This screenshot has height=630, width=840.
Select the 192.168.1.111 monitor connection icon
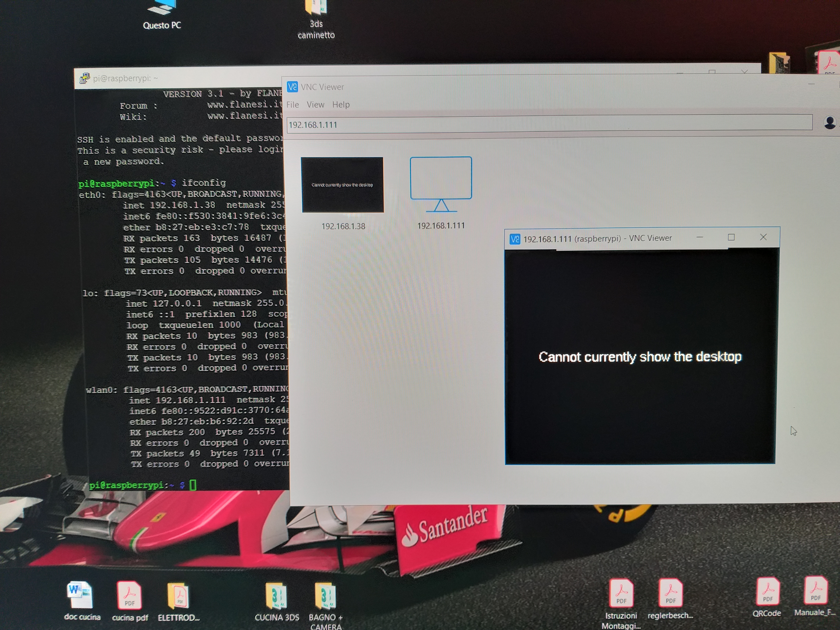[441, 184]
